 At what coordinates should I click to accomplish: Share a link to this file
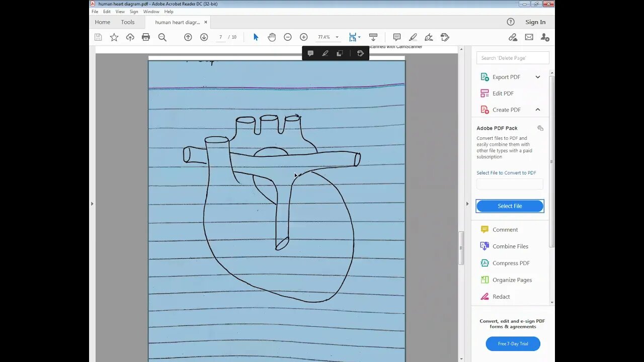click(x=513, y=37)
